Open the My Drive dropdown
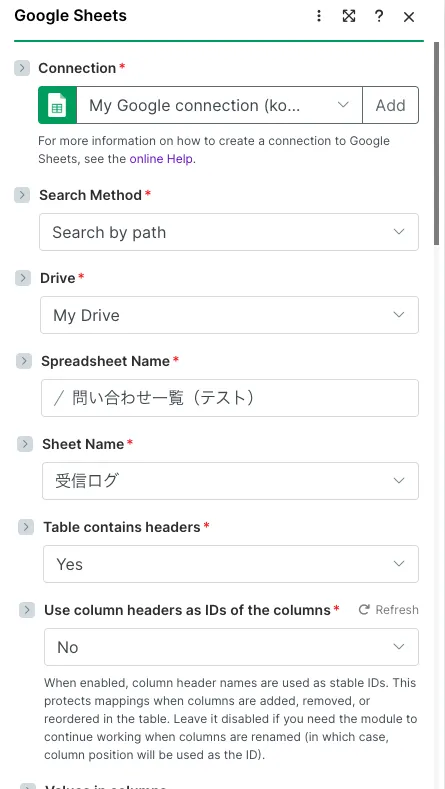Screen dimensions: 445x789 [x=230, y=315]
